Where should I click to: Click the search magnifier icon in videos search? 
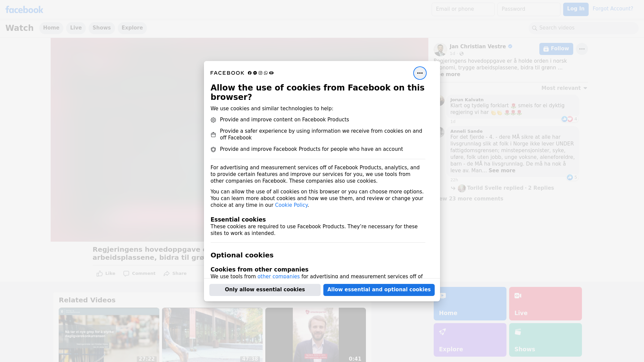point(535,28)
